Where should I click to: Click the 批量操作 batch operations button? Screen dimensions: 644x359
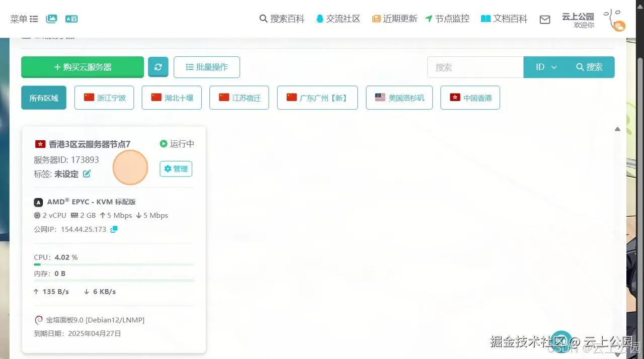(x=206, y=67)
